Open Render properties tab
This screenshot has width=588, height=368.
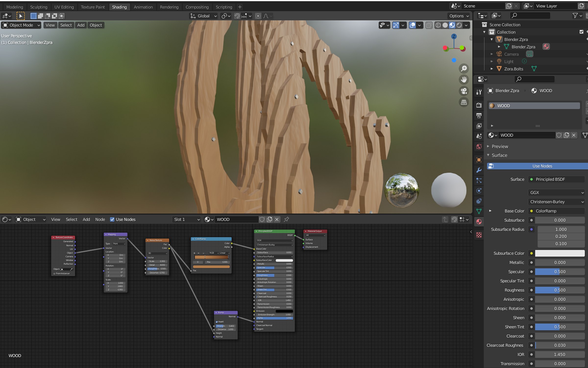tap(479, 105)
